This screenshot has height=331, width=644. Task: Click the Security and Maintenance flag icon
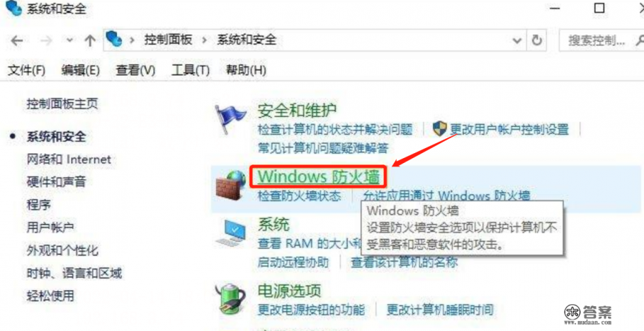[x=231, y=119]
